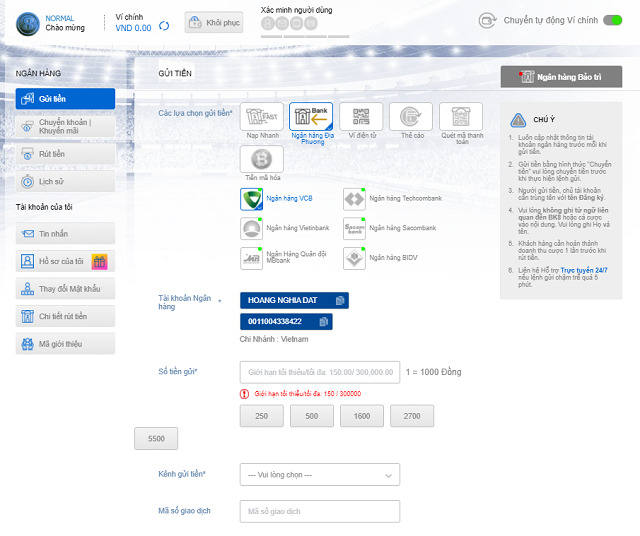Open Chuyển khoản | Khuyến mãi menu
This screenshot has height=536, width=640.
pyautogui.click(x=65, y=127)
